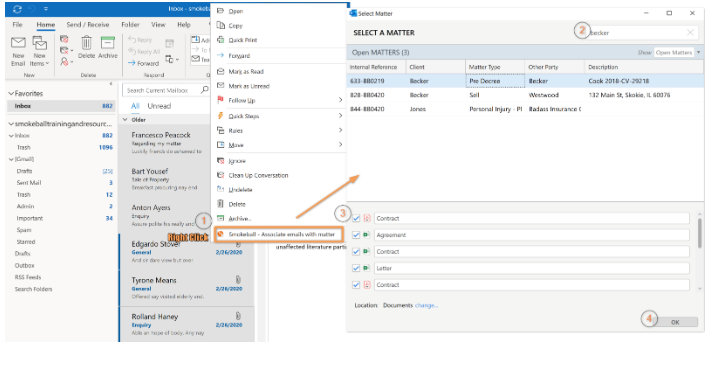
Task: Expand the Quick Steps submenu arrow
Action: click(340, 115)
